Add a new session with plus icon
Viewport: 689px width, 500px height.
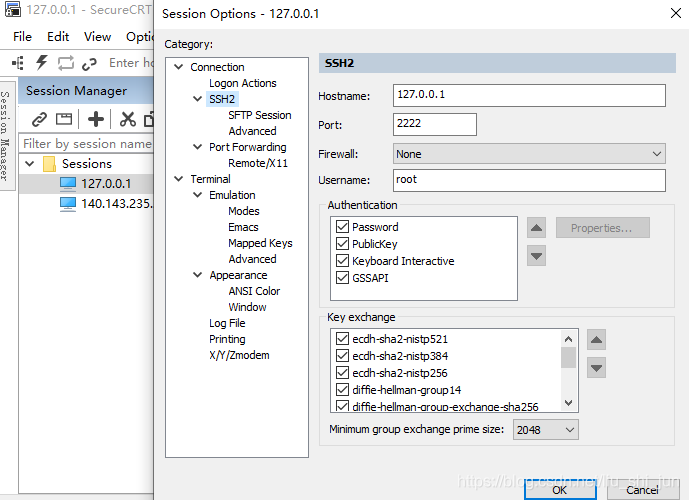[x=96, y=119]
